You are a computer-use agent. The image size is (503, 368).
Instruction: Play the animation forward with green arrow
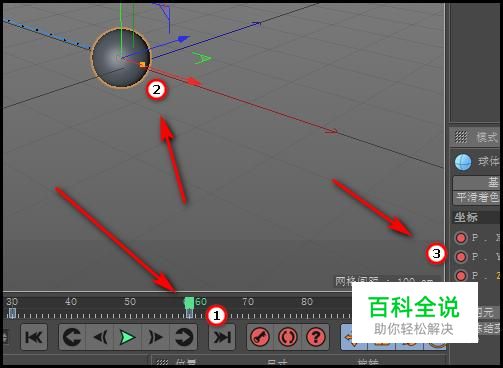128,337
